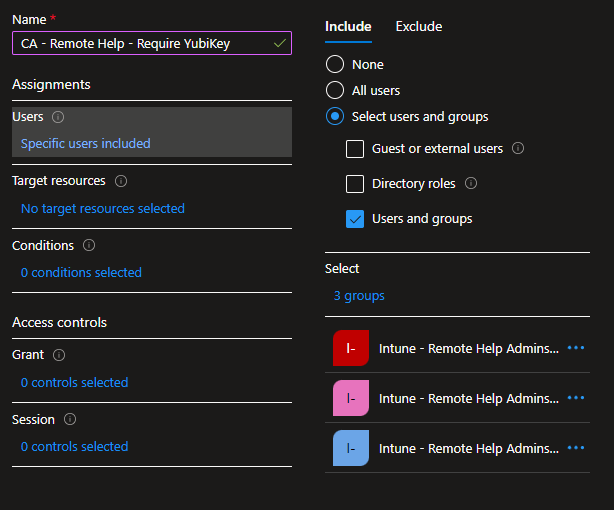Switch to the Exclude tab

pos(418,27)
